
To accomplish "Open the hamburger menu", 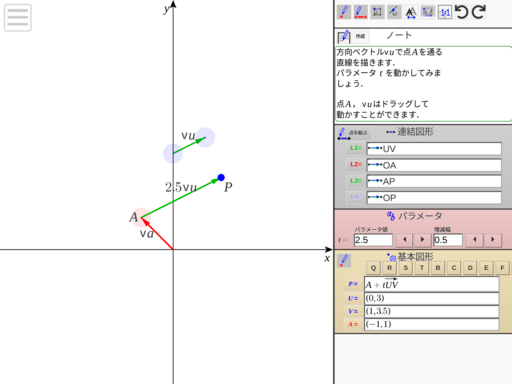I will (18, 18).
